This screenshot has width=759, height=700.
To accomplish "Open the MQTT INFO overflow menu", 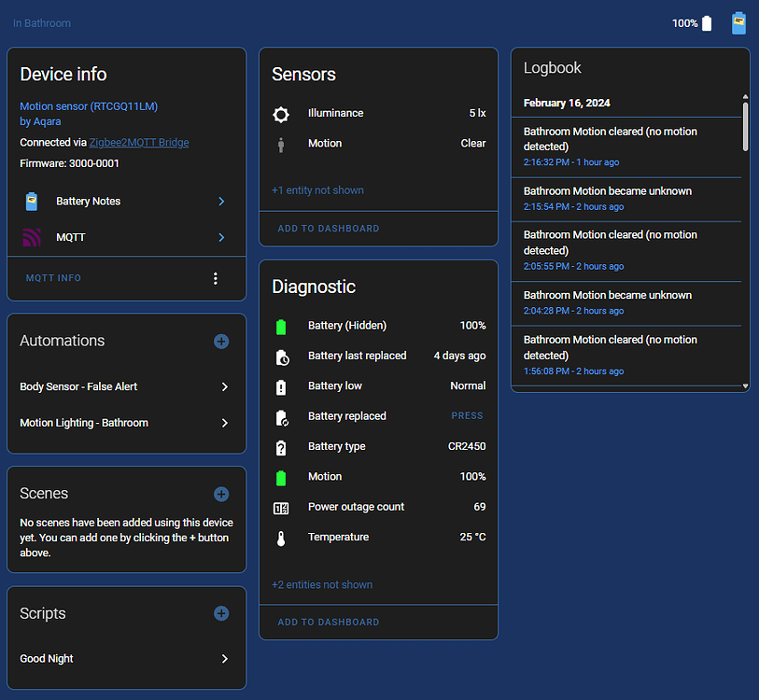I will click(x=216, y=277).
